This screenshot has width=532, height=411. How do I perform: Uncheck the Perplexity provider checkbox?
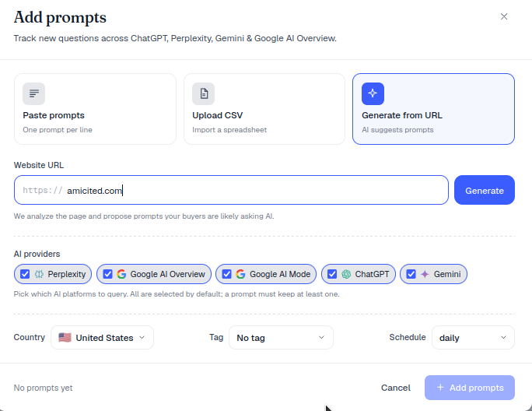[x=25, y=274]
